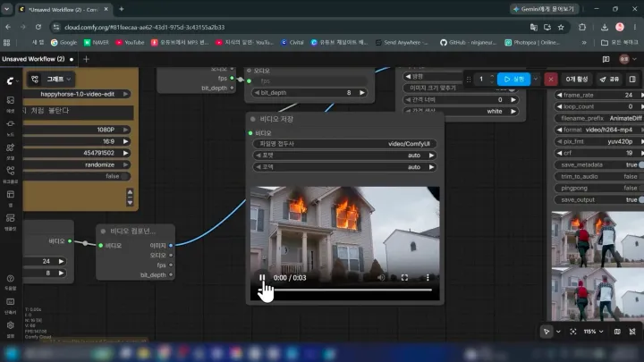Screen dimensions: 644x362
Task: Toggle pingpong switch
Action: coord(641,188)
